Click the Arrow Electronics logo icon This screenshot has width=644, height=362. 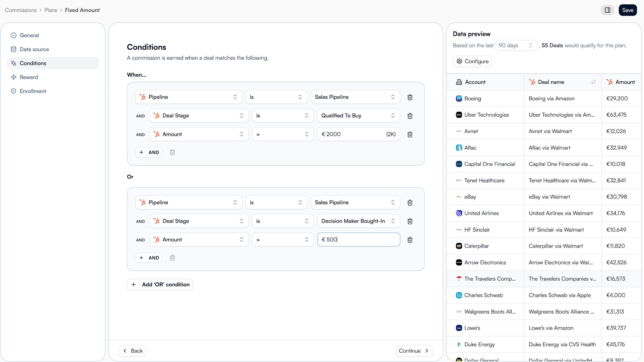point(459,262)
